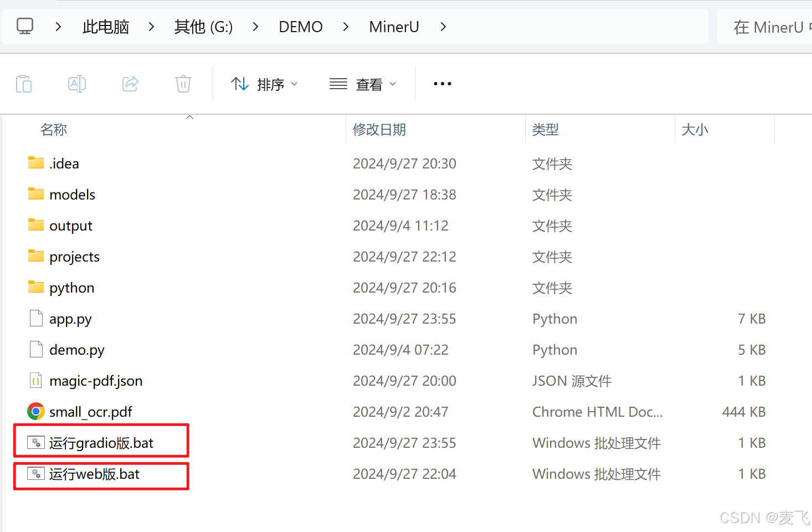Select the models folder icon

click(x=36, y=194)
